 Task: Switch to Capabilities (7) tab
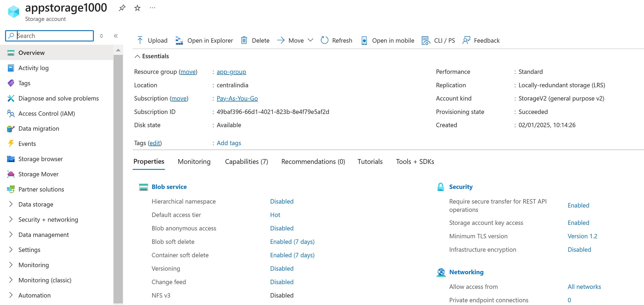[x=246, y=161]
